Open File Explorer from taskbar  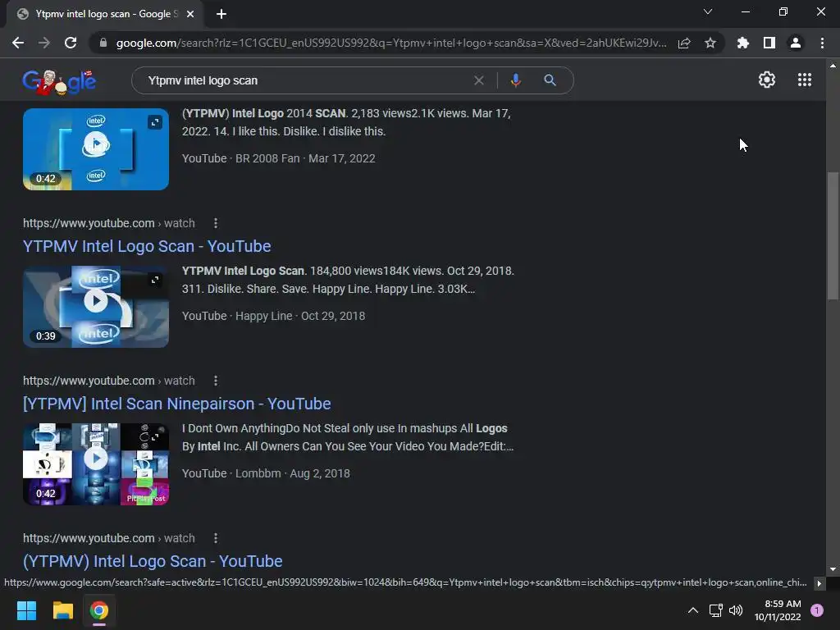pos(62,610)
